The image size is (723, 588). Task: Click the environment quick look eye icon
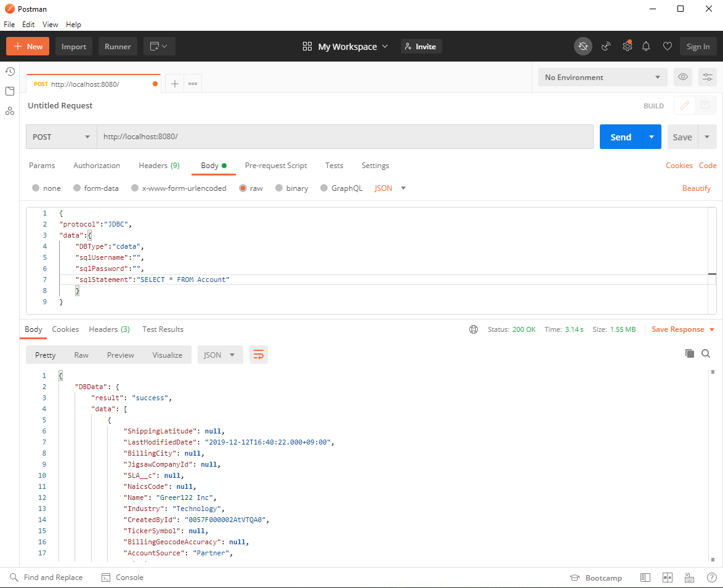point(683,77)
